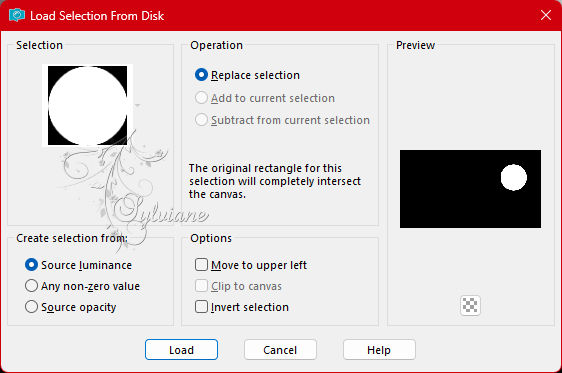
Task: Click the PaintShop Pro icon in title bar
Action: [x=17, y=15]
